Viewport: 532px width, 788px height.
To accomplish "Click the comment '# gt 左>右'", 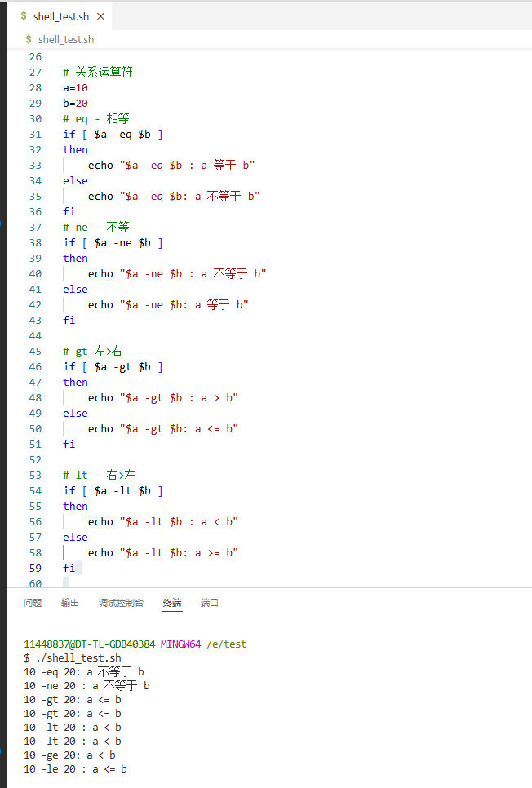I will (x=92, y=352).
